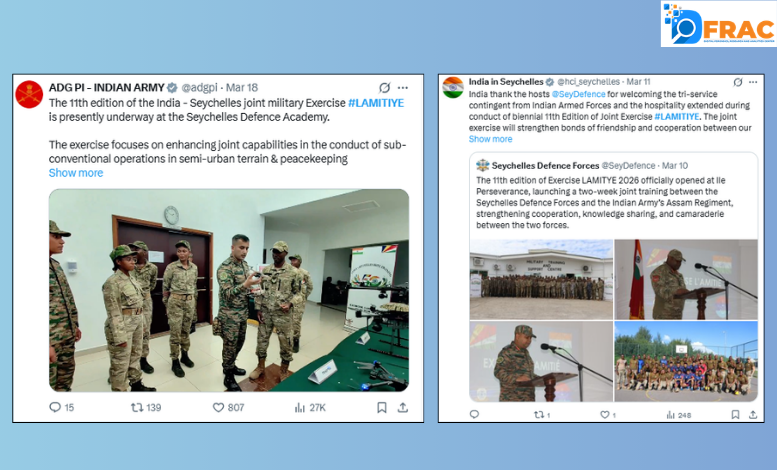Expand Show more on India in Seychelles tweet
The image size is (777, 470).
tap(491, 139)
